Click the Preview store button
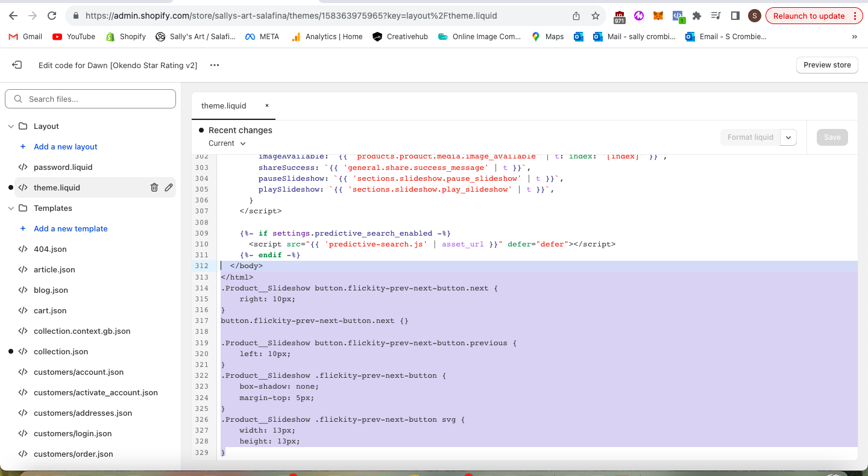This screenshot has width=868, height=476. tap(827, 65)
